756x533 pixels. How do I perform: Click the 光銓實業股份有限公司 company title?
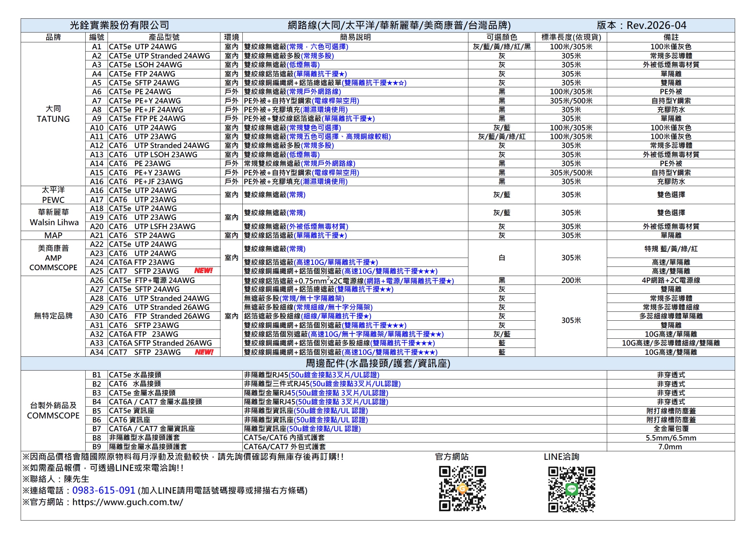119,25
